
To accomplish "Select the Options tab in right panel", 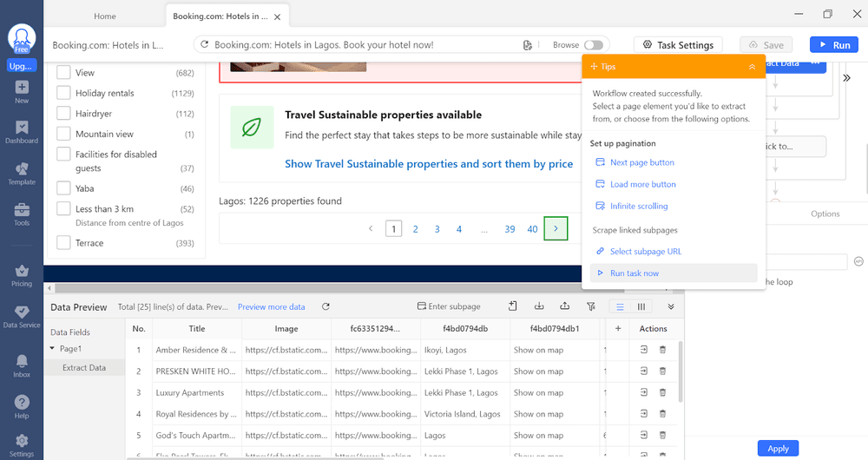I will [825, 214].
